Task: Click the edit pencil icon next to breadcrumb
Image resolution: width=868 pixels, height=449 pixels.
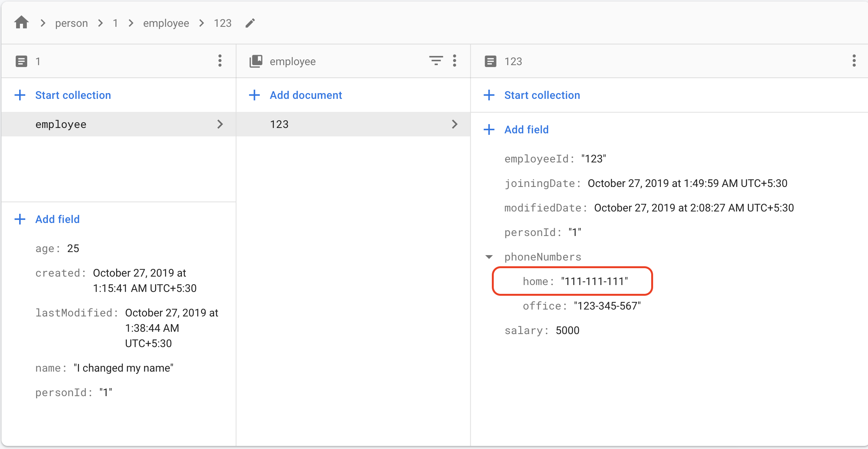Action: (x=250, y=23)
